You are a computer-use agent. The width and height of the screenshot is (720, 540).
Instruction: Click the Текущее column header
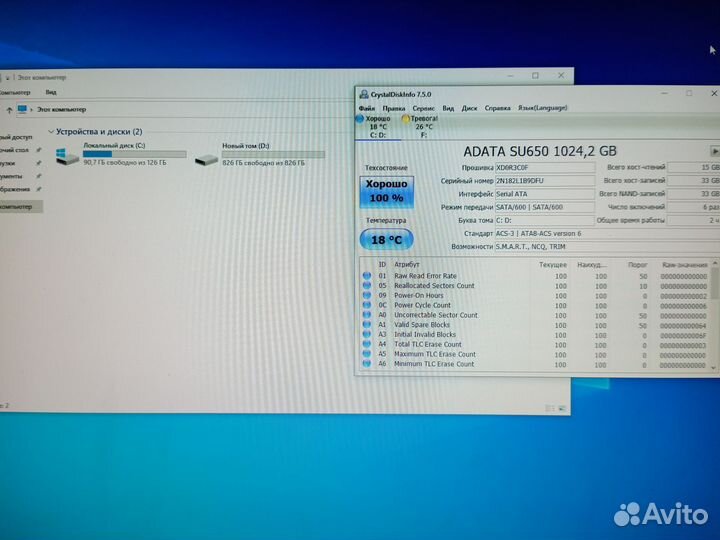[x=552, y=265]
